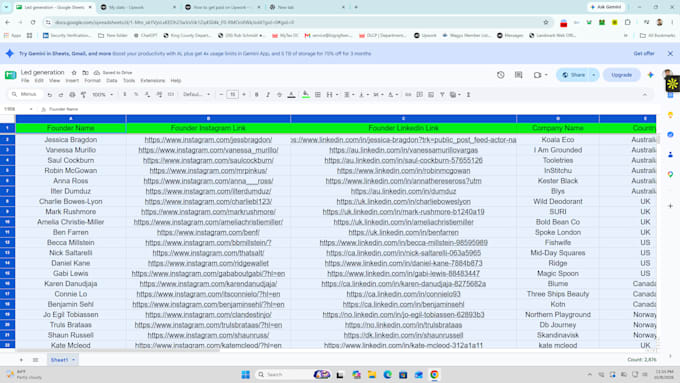The image size is (680, 383).
Task: Open the name box dropdown
Action: pos(31,109)
